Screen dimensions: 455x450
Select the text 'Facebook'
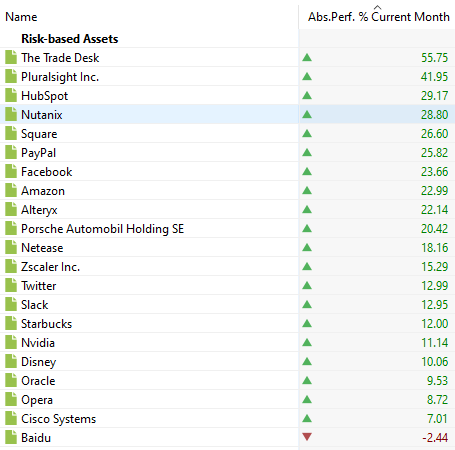point(47,172)
